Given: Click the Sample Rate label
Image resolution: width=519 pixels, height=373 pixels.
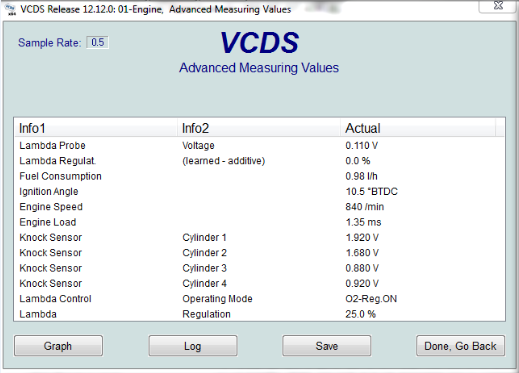Looking at the screenshot, I should coord(49,43).
